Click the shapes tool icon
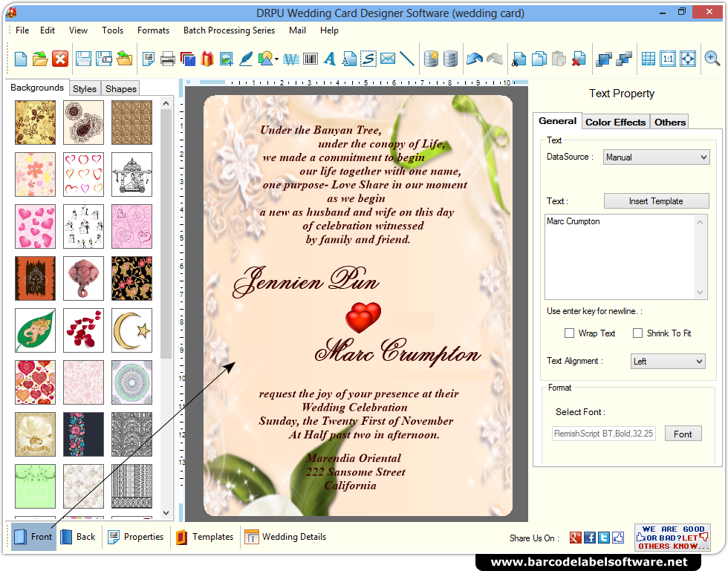Viewport: 728px width, 571px height. point(265,59)
